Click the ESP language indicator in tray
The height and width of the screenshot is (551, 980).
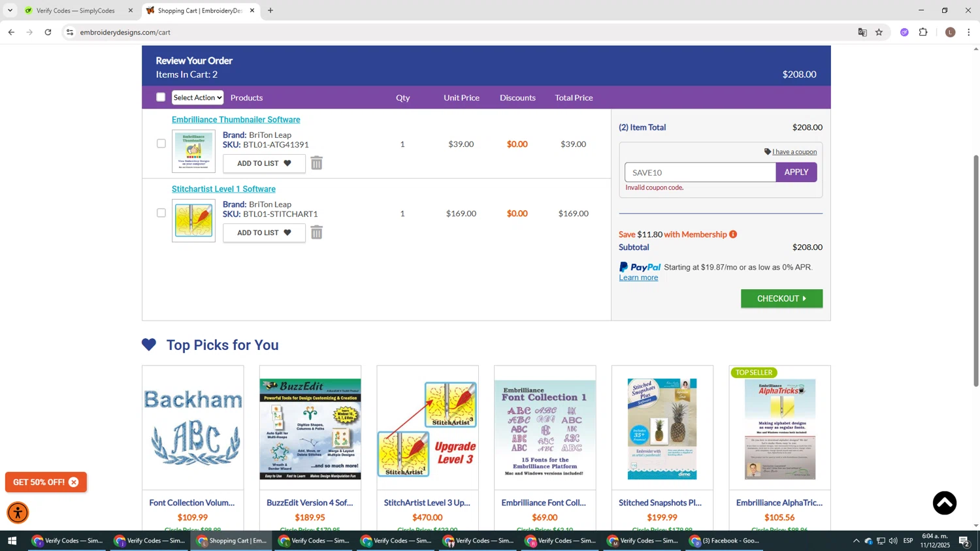pyautogui.click(x=908, y=541)
